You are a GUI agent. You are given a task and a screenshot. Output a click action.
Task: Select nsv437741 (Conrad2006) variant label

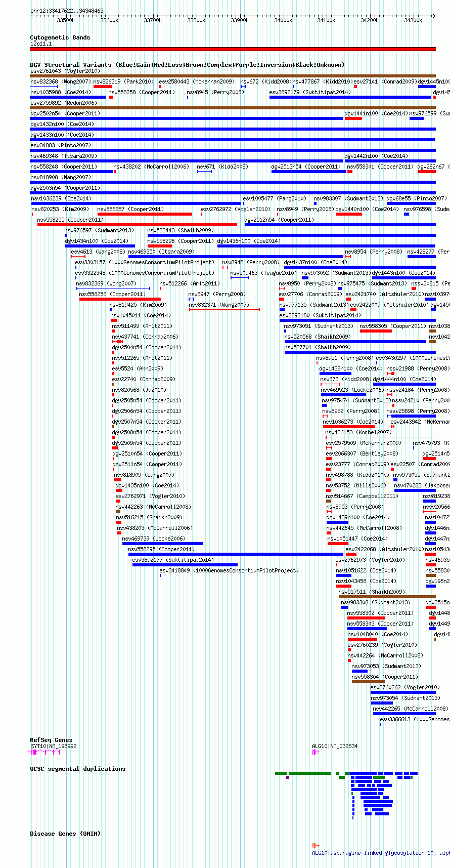point(145,337)
